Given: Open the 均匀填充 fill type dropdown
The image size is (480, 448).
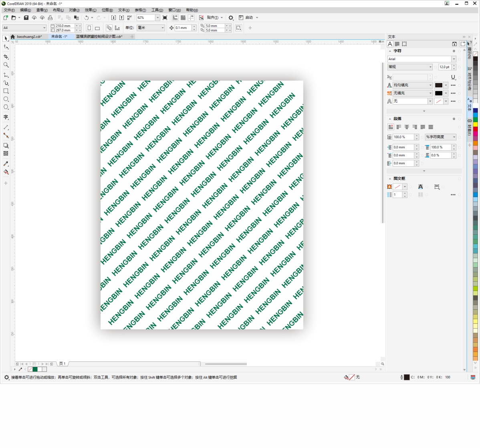Looking at the screenshot, I should 430,85.
